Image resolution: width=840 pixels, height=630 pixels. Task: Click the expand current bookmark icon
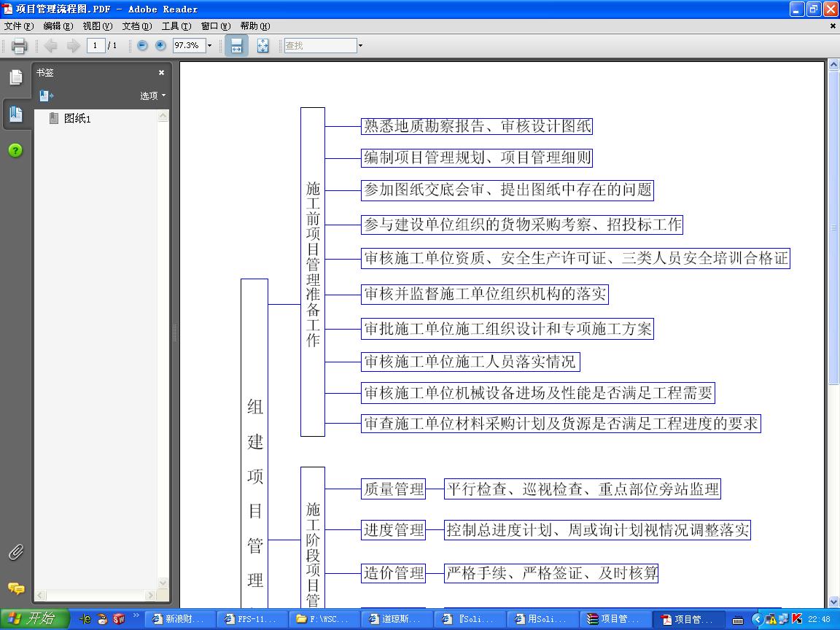[46, 96]
